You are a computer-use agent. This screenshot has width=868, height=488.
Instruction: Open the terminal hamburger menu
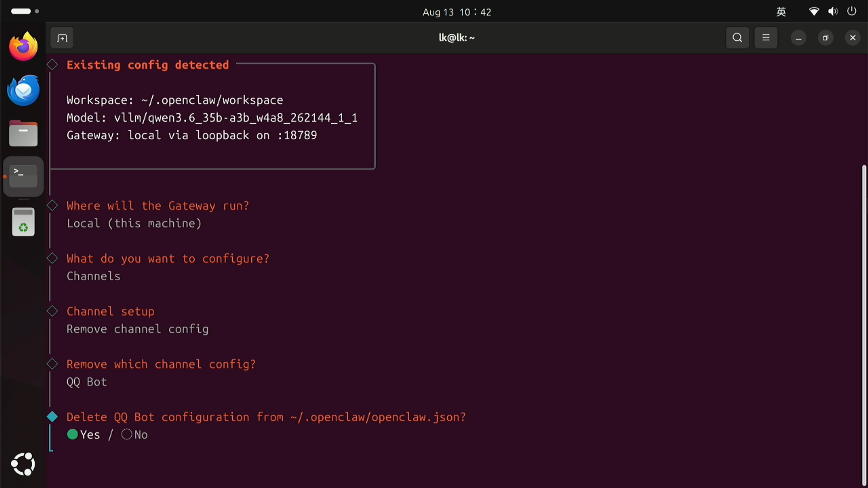(766, 38)
